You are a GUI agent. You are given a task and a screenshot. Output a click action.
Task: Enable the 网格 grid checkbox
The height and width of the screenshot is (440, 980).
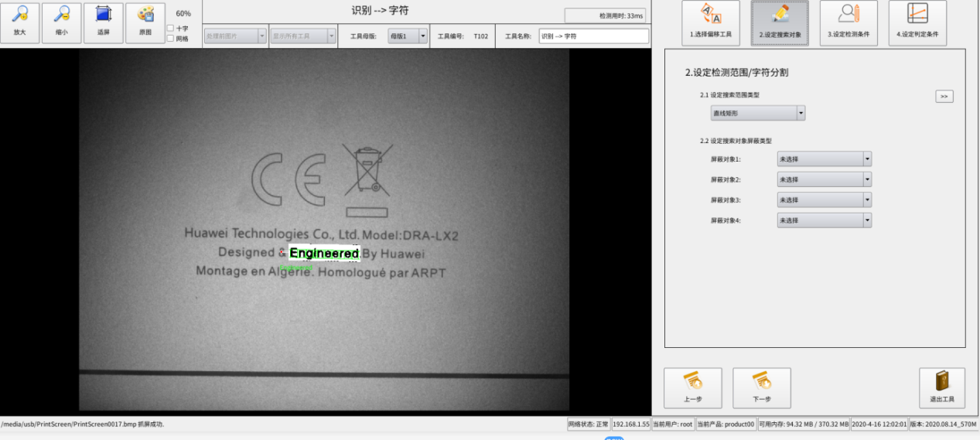[170, 39]
